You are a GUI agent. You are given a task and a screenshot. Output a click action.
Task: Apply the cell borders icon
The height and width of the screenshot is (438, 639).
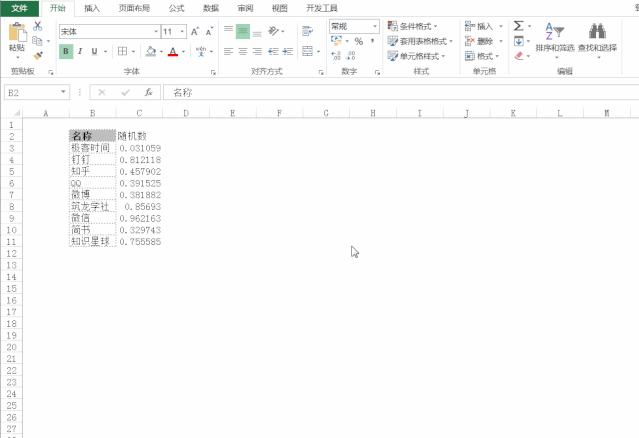tap(122, 51)
